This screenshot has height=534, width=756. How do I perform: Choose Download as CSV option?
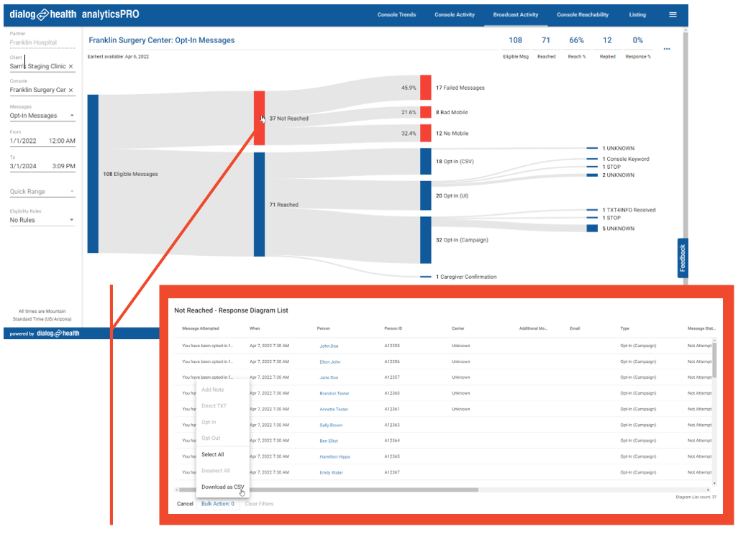coord(223,487)
